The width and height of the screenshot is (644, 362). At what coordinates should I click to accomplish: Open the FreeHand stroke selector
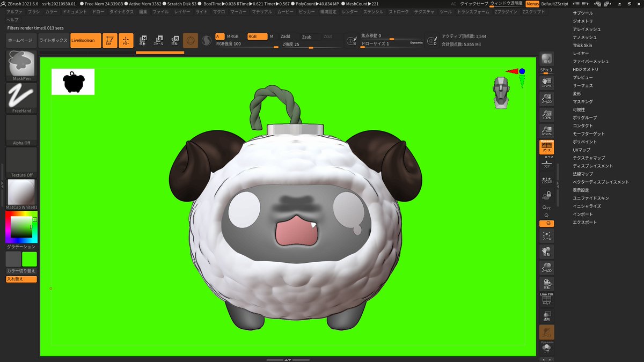pos(21,98)
